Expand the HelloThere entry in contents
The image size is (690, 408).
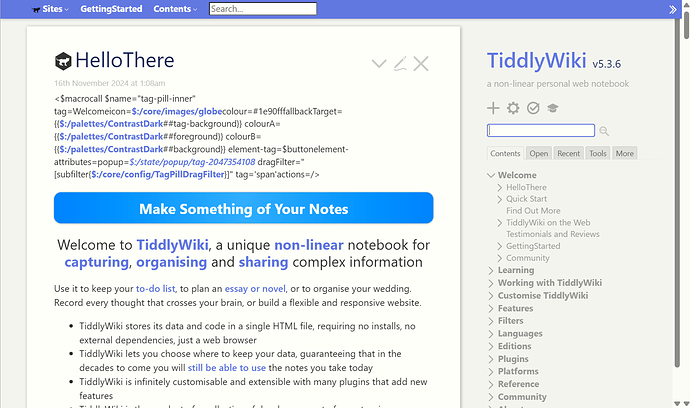click(x=499, y=187)
